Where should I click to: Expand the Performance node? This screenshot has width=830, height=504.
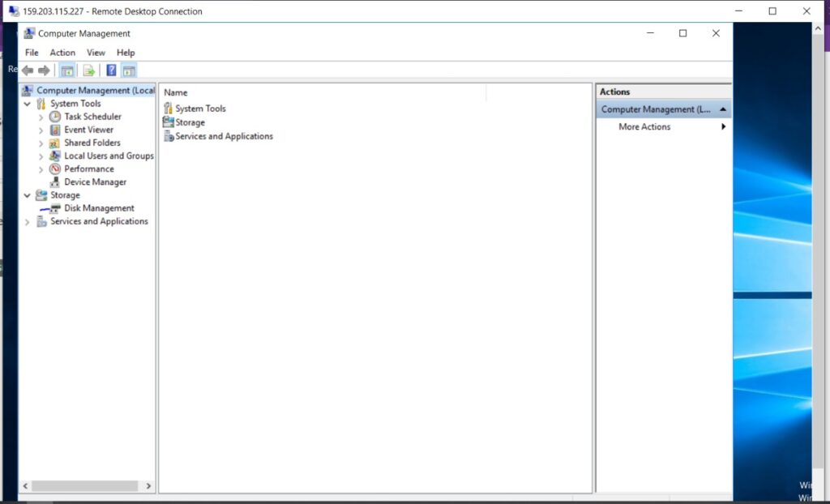[41, 170]
